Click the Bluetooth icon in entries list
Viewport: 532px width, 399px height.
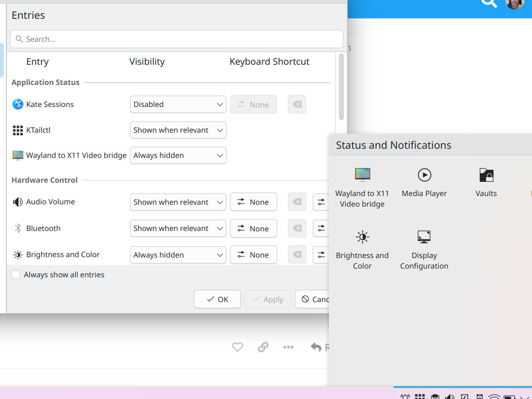(x=17, y=228)
